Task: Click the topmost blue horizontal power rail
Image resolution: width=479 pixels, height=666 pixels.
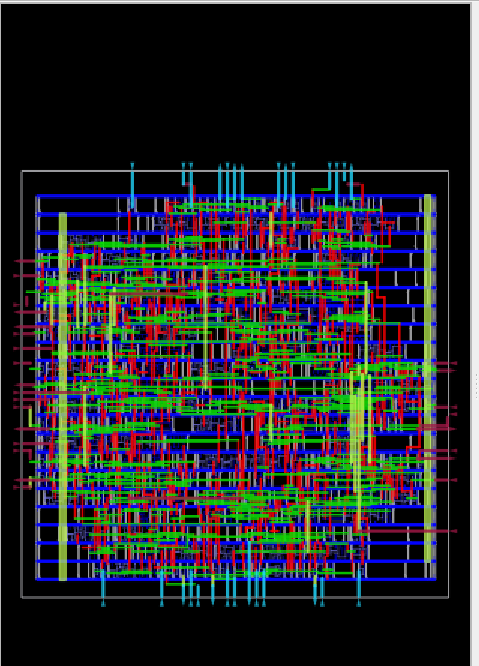Action: click(x=236, y=196)
